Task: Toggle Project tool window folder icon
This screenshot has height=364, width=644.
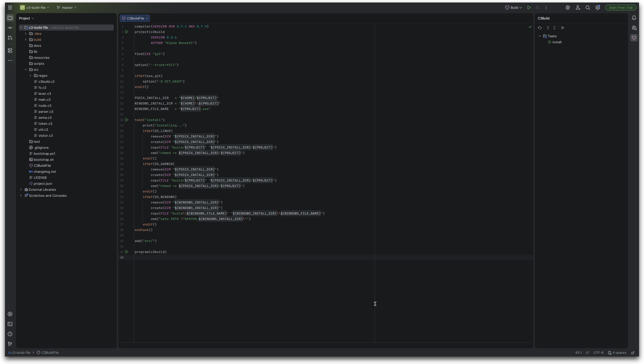Action: point(10,18)
